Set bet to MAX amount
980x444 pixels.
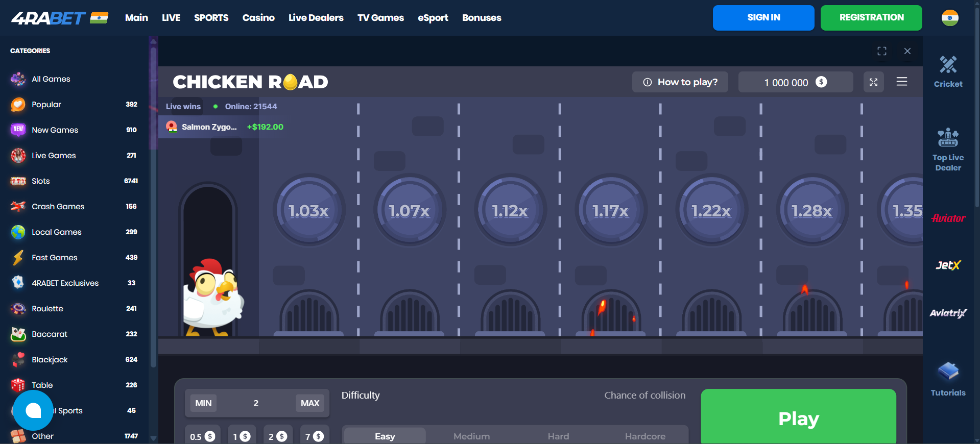coord(309,403)
